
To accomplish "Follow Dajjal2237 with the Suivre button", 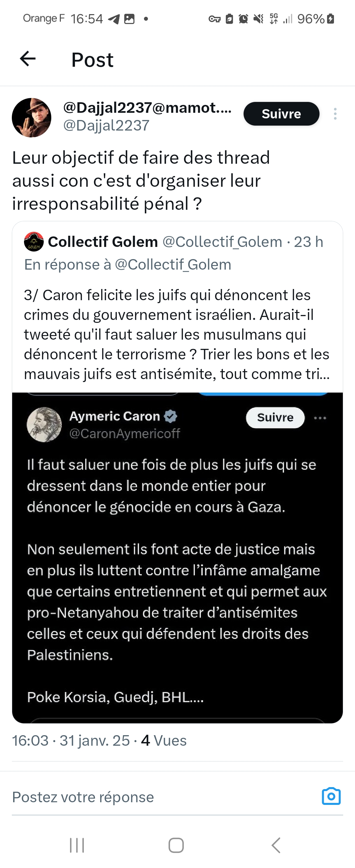I will 281,114.
